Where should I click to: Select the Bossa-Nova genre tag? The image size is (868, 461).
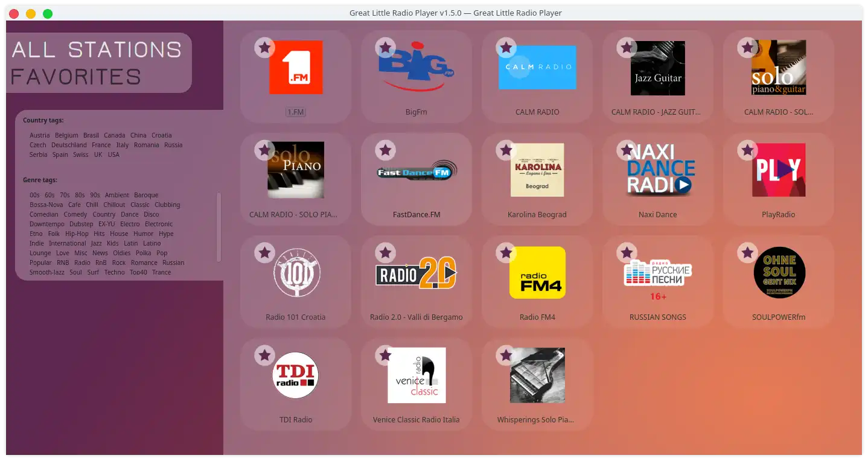46,205
